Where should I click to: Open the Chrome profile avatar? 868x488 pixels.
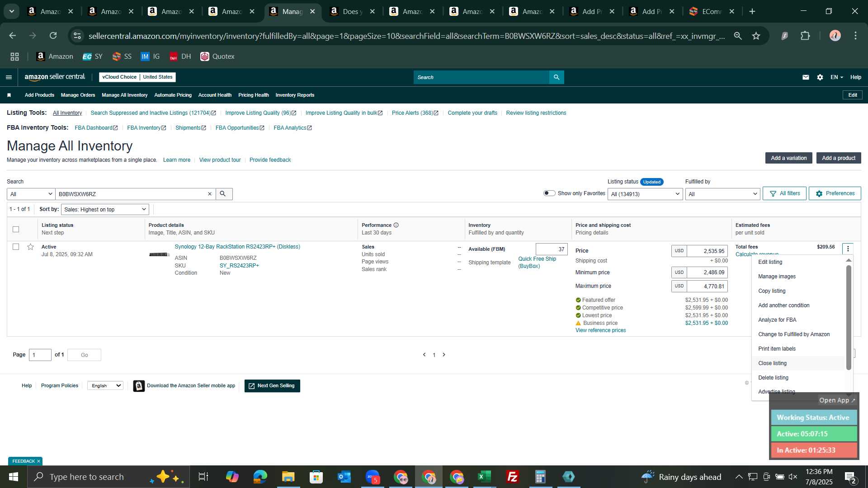[835, 36]
